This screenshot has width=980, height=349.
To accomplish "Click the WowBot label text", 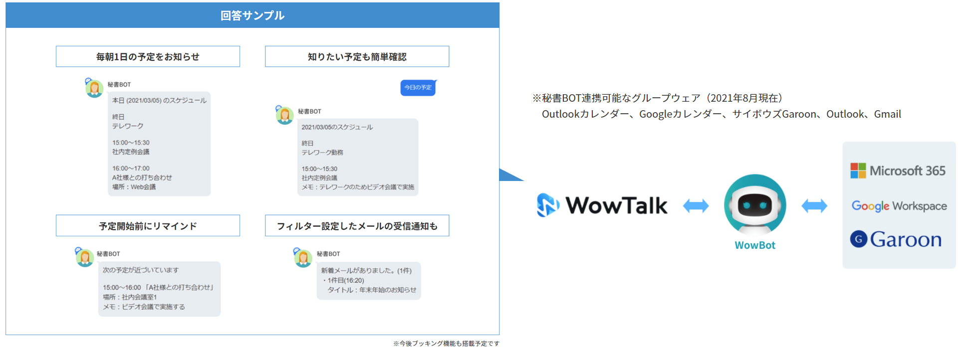I will pyautogui.click(x=755, y=245).
